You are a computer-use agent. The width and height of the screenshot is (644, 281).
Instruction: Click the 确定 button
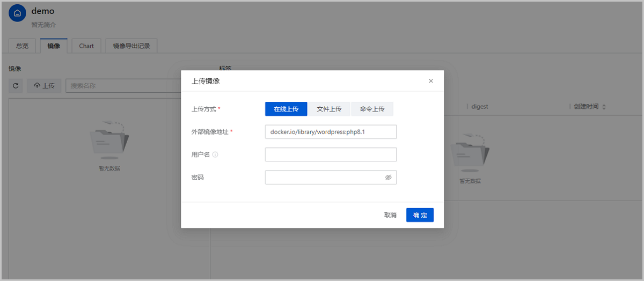(x=420, y=215)
